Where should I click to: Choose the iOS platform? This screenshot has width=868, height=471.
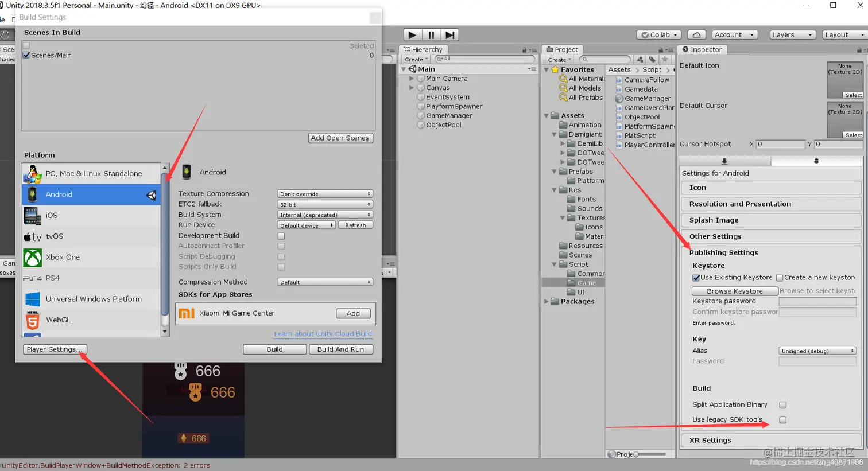[x=91, y=215]
